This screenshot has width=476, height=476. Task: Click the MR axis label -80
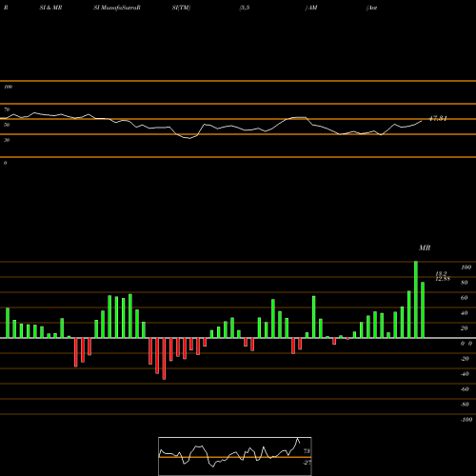(x=465, y=405)
